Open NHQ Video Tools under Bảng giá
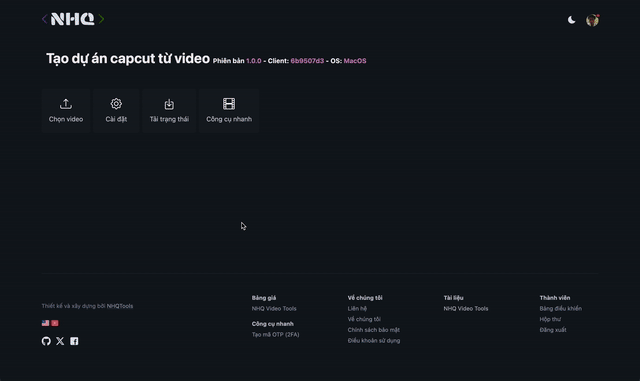Image resolution: width=640 pixels, height=381 pixels. pos(274,308)
